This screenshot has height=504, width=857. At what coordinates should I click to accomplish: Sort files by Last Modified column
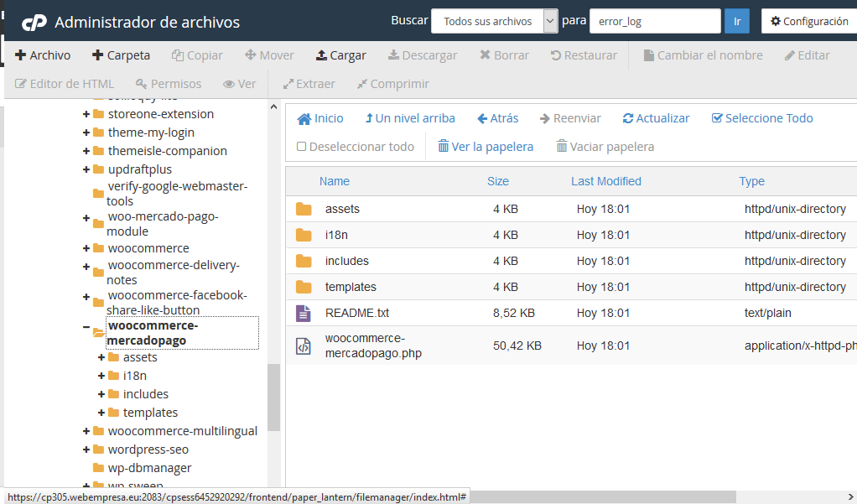[606, 181]
